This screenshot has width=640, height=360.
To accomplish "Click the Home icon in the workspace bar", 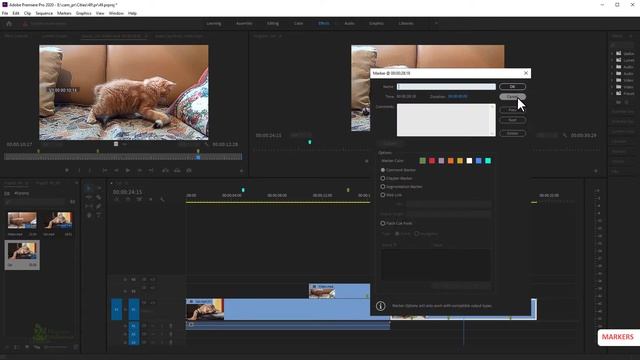I will 9,24.
